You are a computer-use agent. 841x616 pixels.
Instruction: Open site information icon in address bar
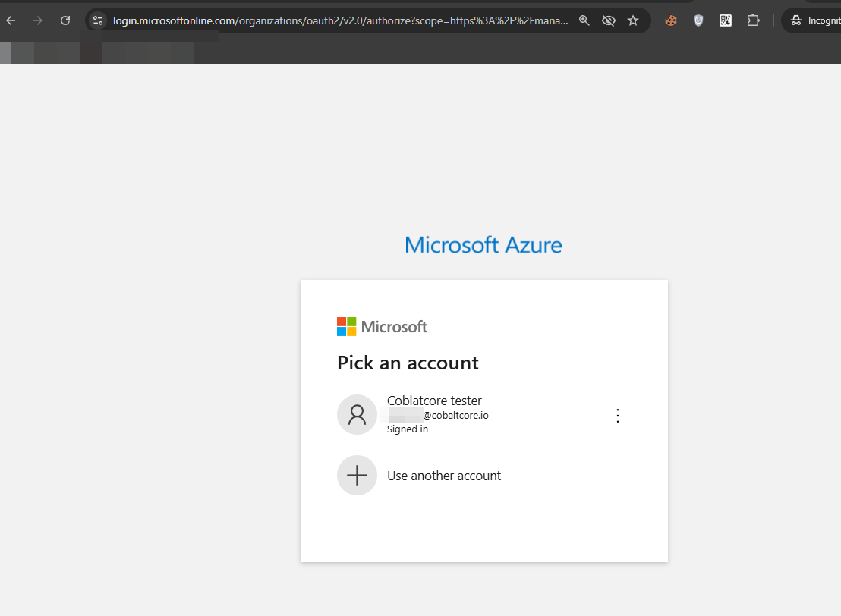98,20
